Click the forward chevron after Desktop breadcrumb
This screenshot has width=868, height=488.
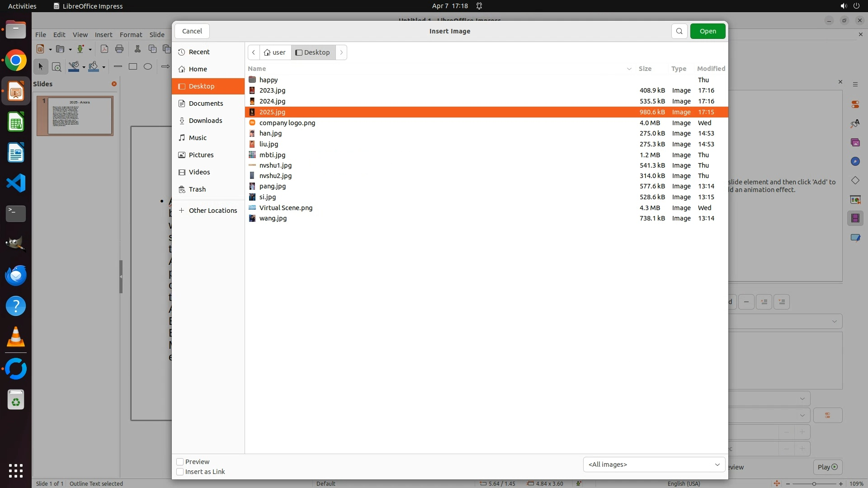tap(342, 52)
